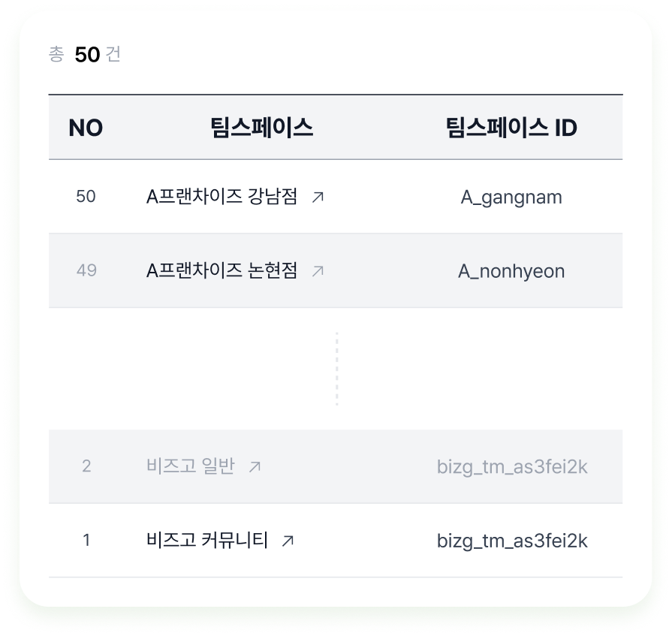Click the 팀스페이스 ID column header
672x636 pixels.
[511, 128]
